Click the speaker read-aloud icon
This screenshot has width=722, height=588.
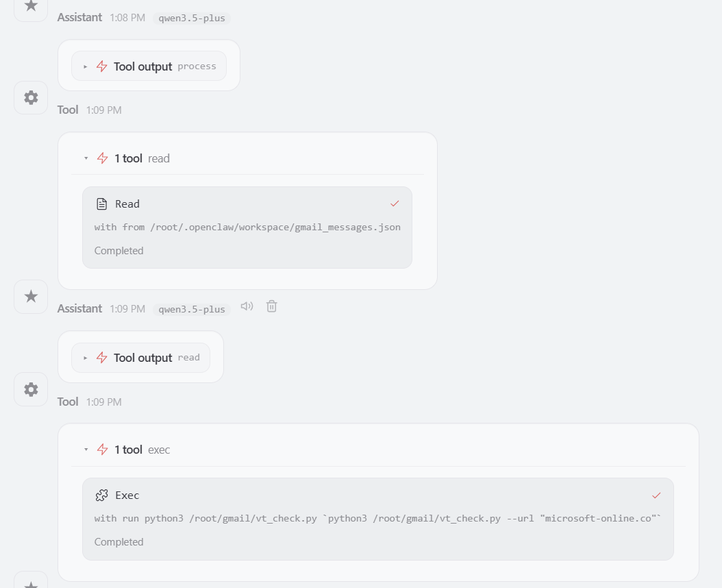tap(247, 306)
